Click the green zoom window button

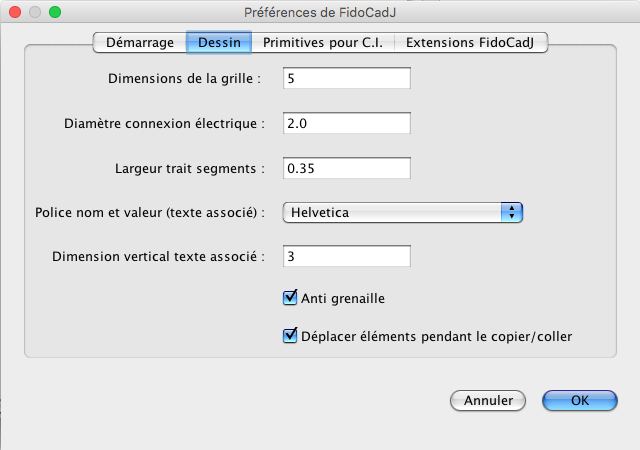click(54, 12)
